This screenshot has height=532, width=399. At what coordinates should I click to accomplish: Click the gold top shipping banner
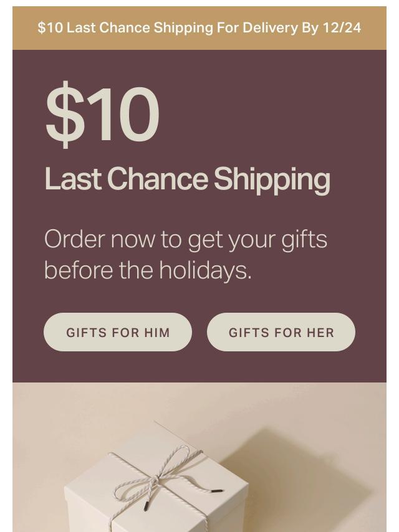coord(199,28)
